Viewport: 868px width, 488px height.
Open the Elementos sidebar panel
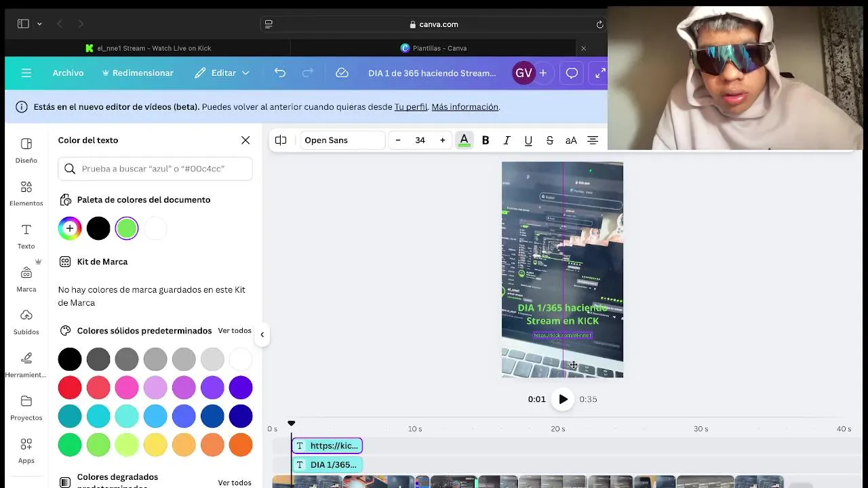point(26,194)
